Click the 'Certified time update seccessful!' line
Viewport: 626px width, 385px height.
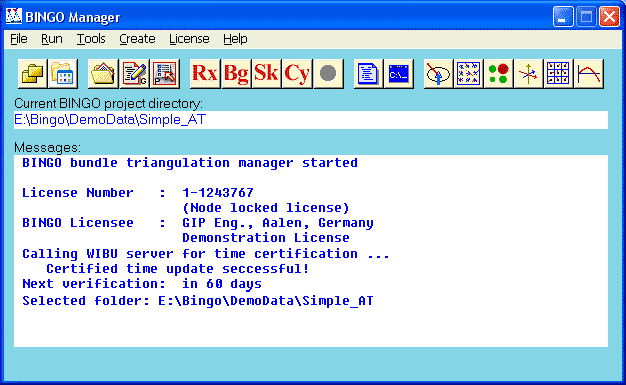click(178, 268)
